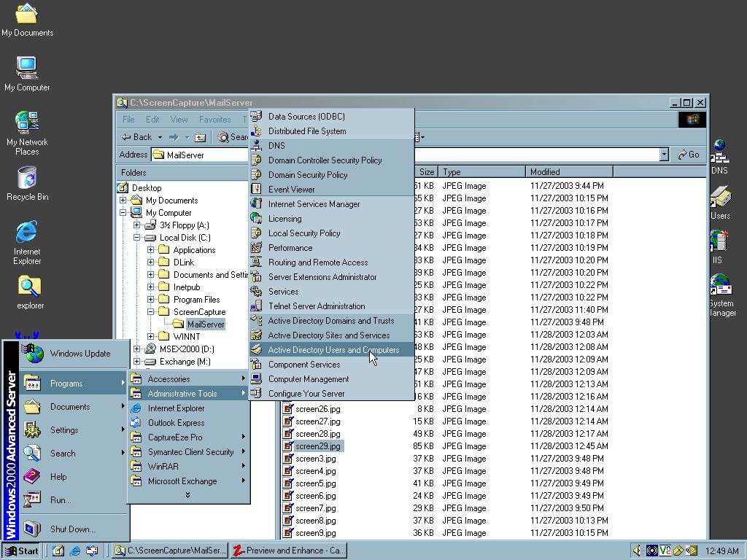Open Domain Controller Security Policy
This screenshot has width=747, height=560.
pos(332,160)
